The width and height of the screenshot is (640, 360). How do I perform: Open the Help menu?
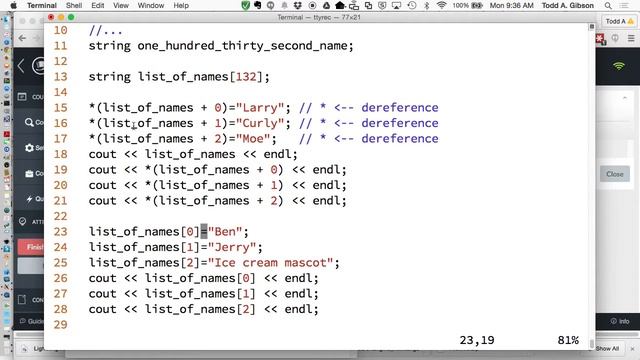pyautogui.click(x=181, y=5)
